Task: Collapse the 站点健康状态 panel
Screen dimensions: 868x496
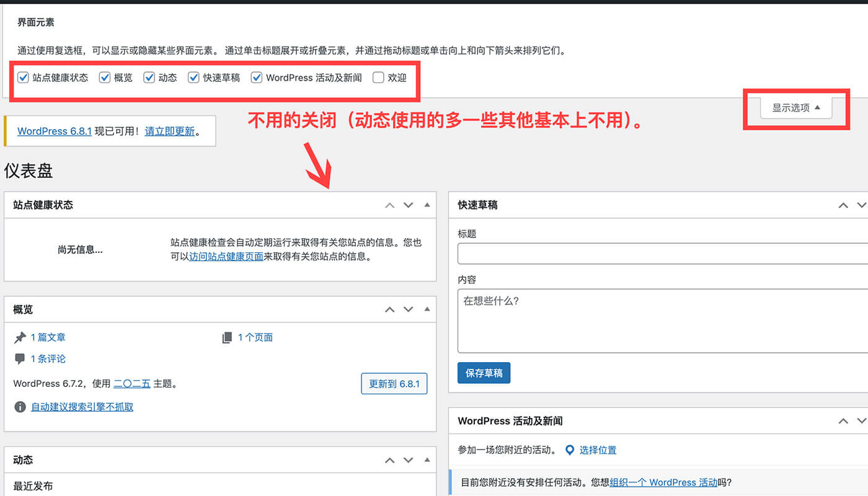Action: point(427,205)
